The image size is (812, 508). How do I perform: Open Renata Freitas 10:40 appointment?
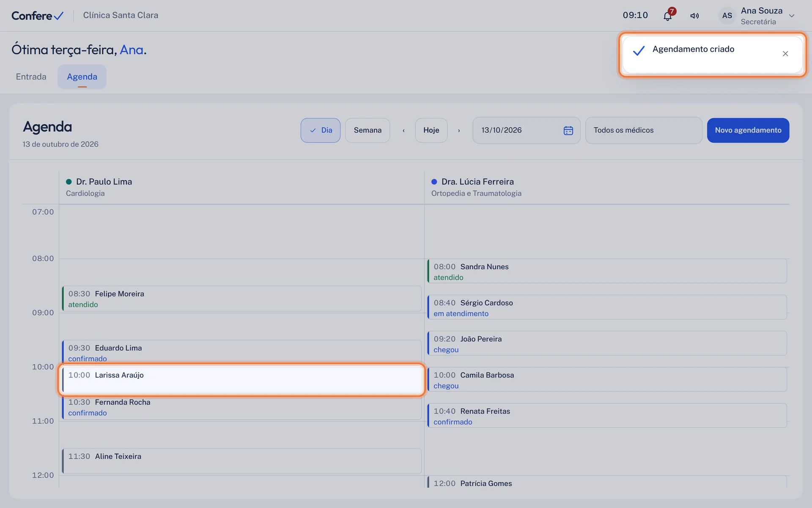pyautogui.click(x=607, y=416)
